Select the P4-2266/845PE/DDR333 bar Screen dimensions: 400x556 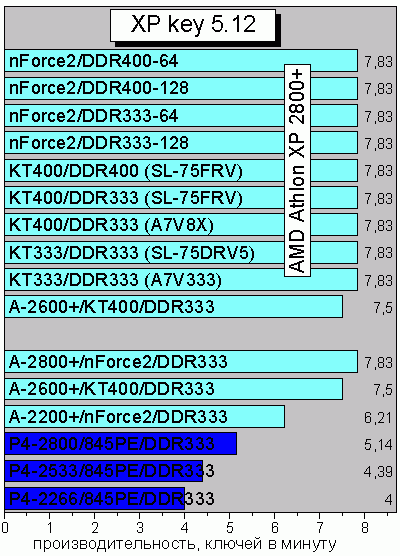coord(95,499)
